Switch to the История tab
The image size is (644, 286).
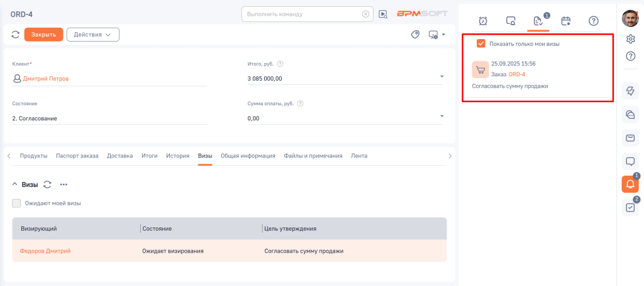coord(177,156)
